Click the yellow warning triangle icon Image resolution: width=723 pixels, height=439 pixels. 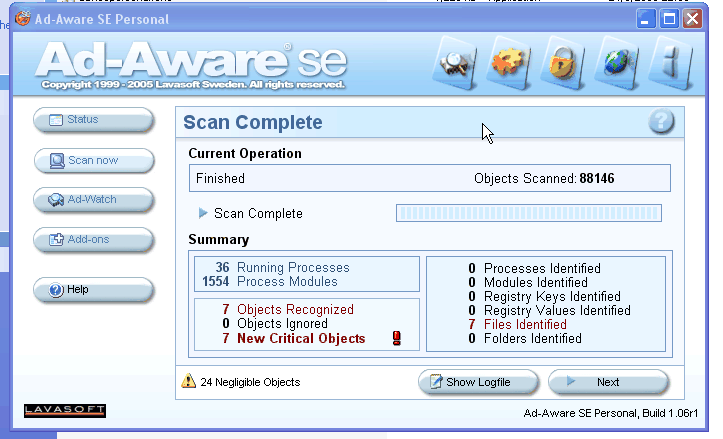tap(188, 381)
